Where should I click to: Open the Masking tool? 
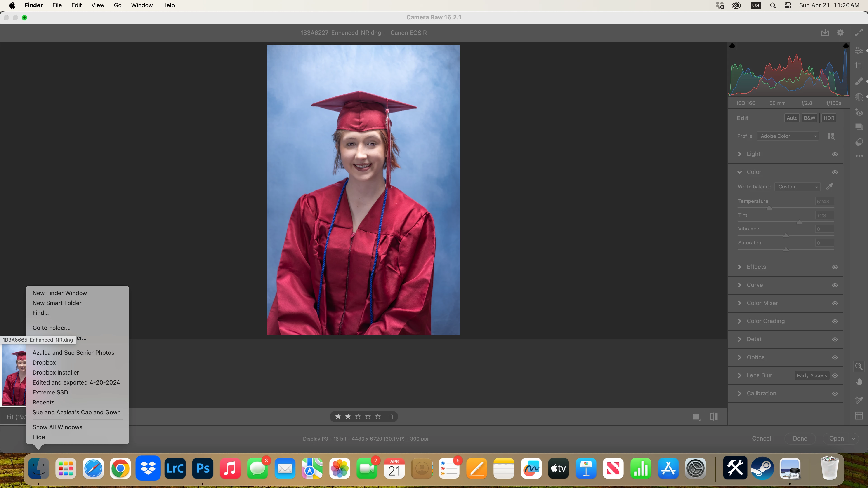[859, 97]
